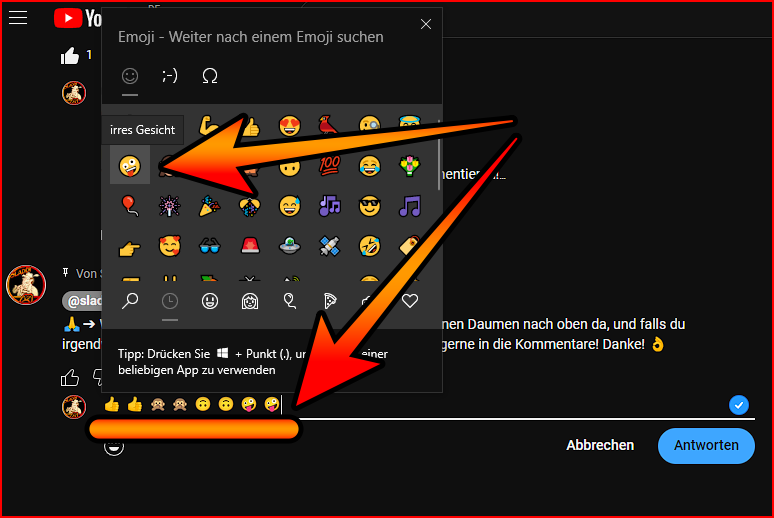Screen dimensions: 774x518
Task: Choose the 100 points emoji
Action: tap(330, 165)
